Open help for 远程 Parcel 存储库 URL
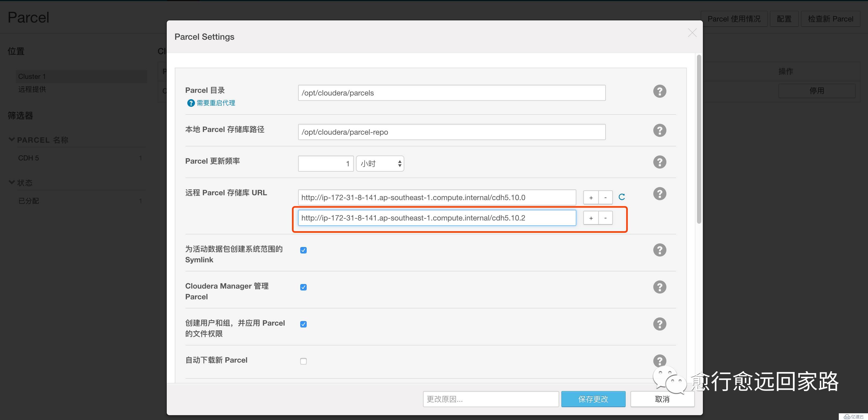The image size is (868, 420). coord(659,193)
